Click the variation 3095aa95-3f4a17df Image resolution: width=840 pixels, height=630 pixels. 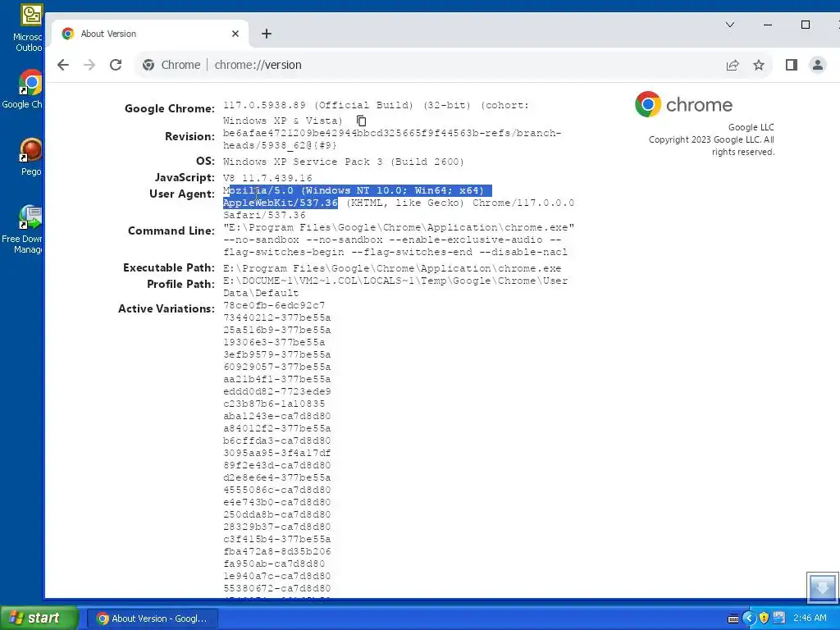click(277, 453)
